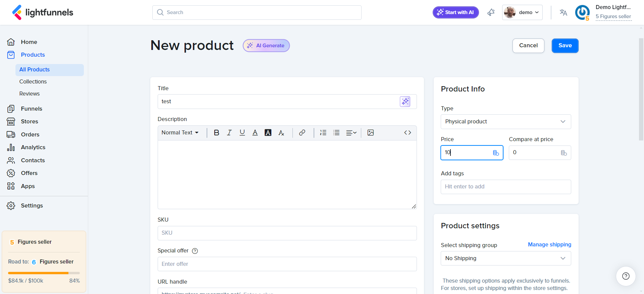Toggle bold formatting in description editor
The image size is (644, 294).
pos(216,133)
